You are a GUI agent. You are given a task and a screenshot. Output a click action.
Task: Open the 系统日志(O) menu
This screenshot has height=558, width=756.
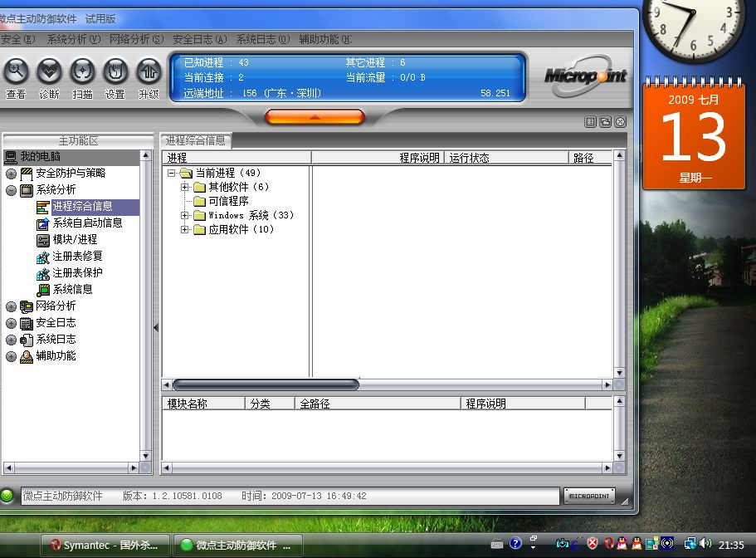click(263, 39)
